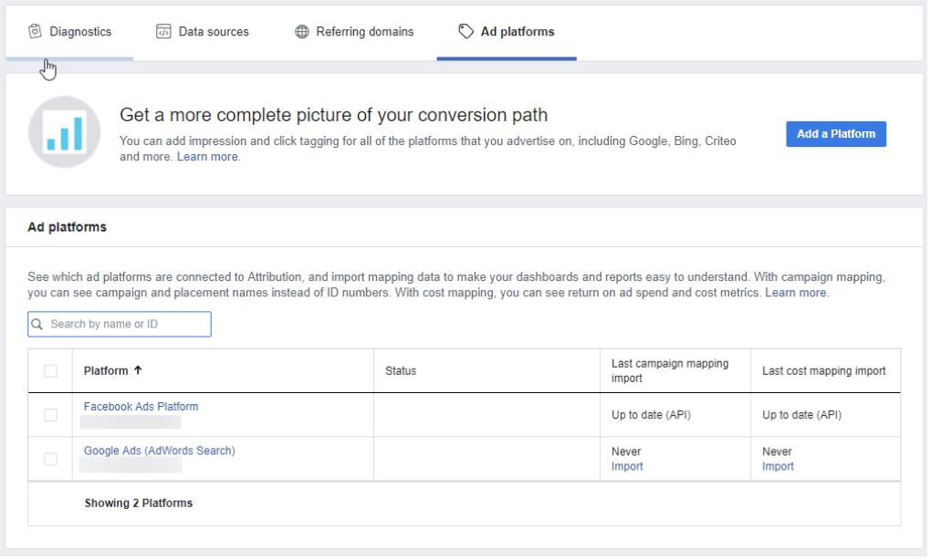Click the magnifying glass search icon
Screen dimensions: 931x560
click(37, 324)
